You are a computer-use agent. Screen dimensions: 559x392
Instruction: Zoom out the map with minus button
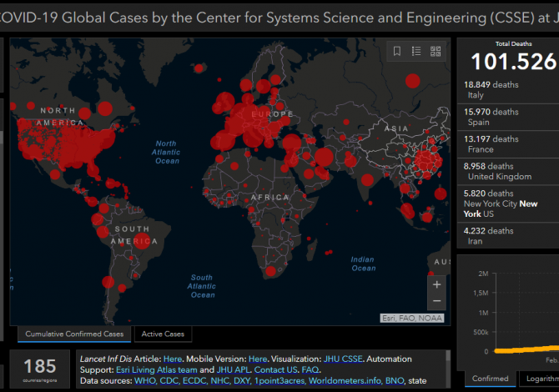point(436,301)
